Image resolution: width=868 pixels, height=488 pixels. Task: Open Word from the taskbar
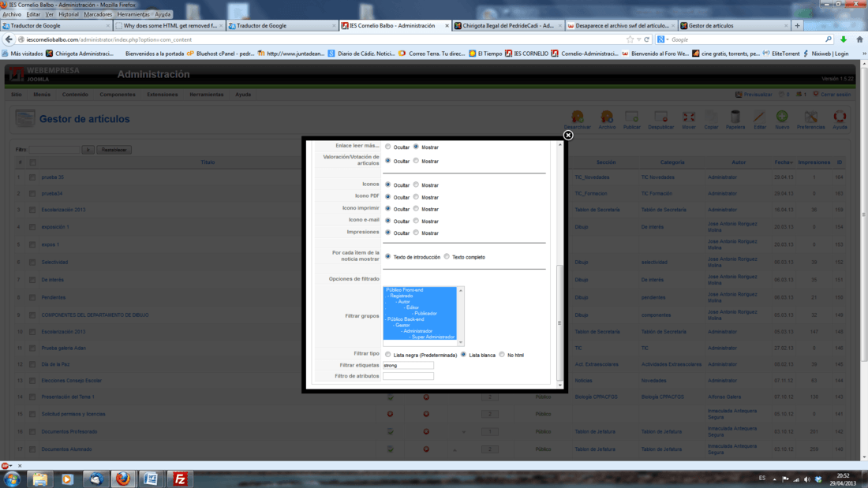[151, 479]
